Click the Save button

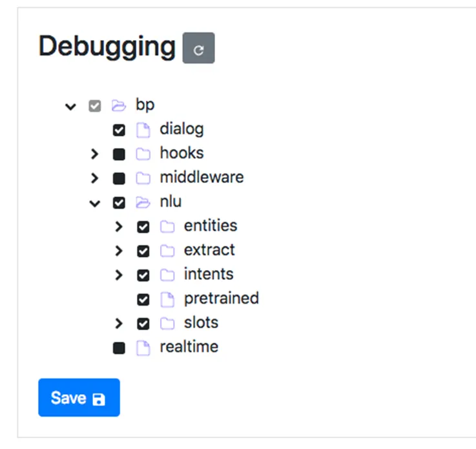tap(79, 397)
